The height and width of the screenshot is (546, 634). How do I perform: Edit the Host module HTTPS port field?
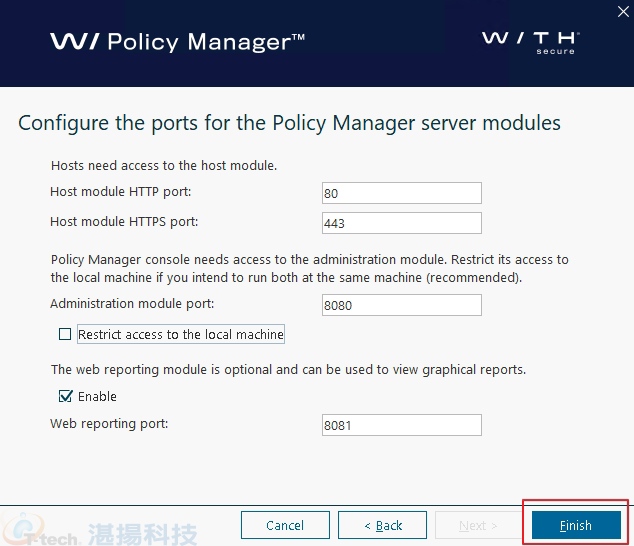pyautogui.click(x=402, y=223)
